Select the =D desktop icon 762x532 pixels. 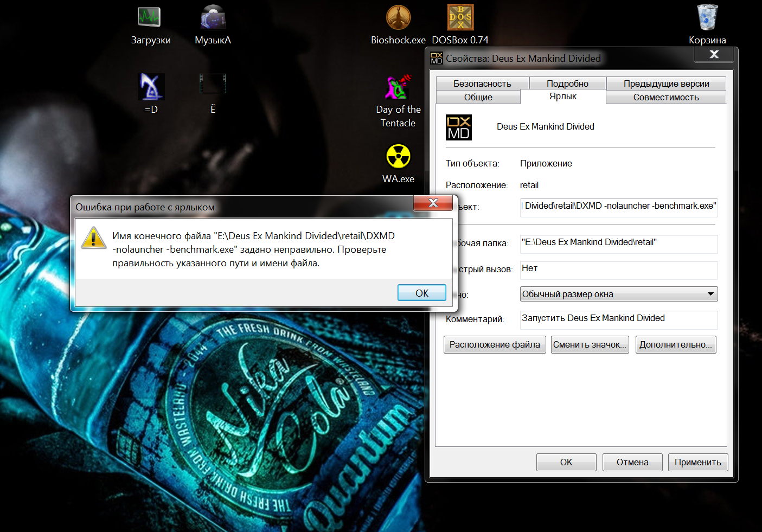click(151, 94)
